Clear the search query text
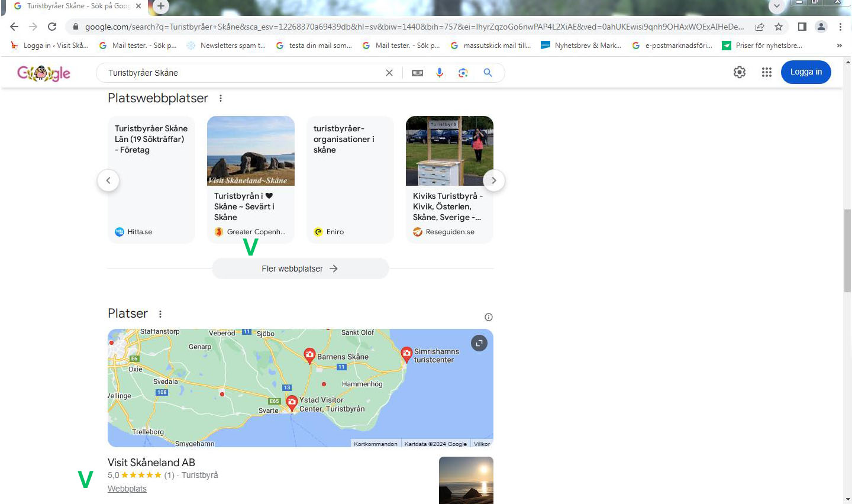 click(x=389, y=73)
